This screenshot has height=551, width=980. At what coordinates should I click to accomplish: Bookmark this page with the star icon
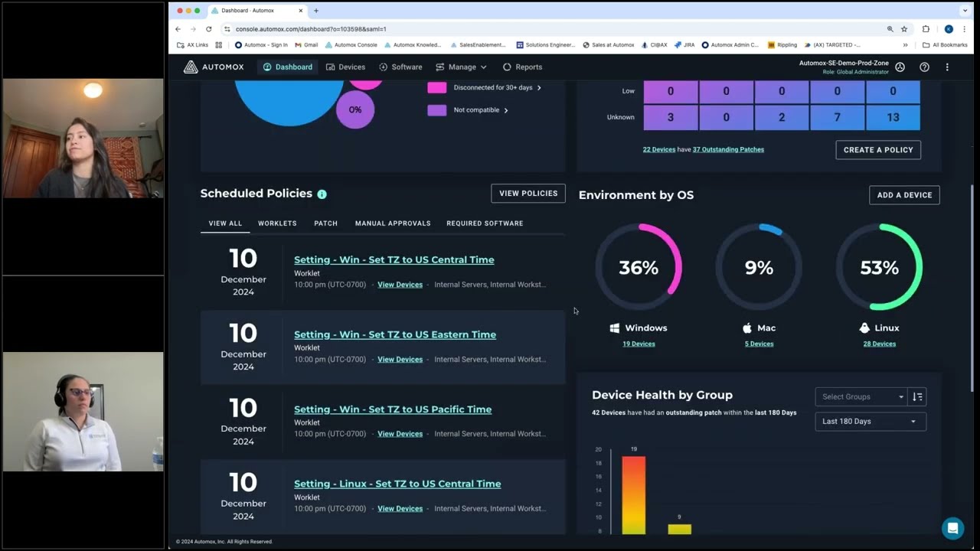[x=904, y=29]
